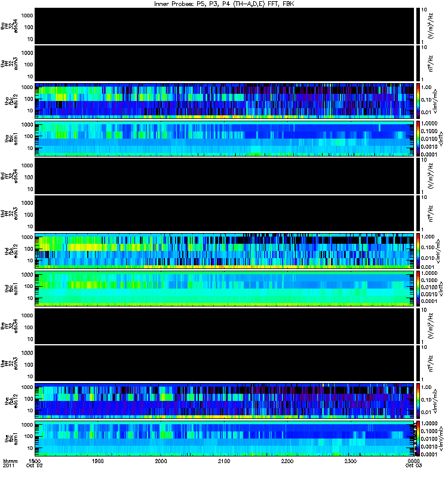Click the 'the fff 32 scm3' y-axis label

(10, 364)
